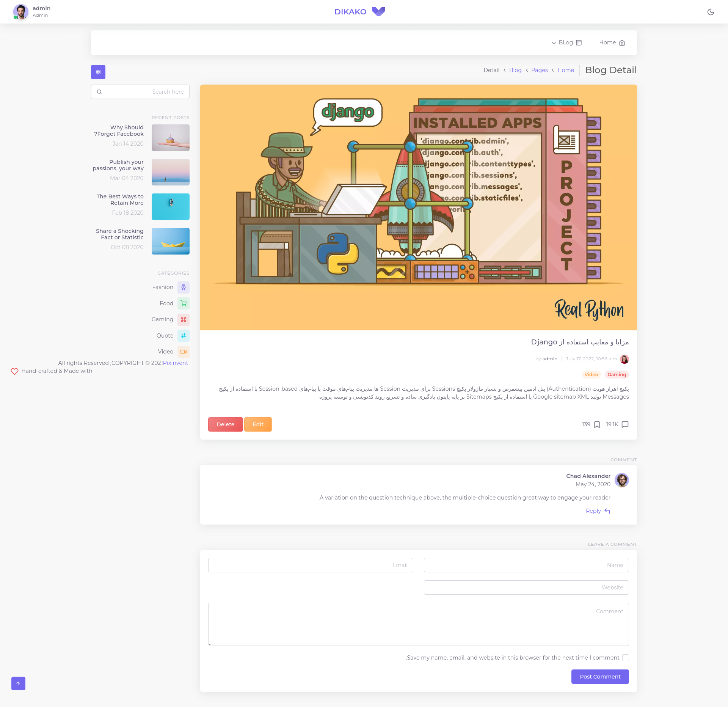Click the red Delete button
Viewport: 728px width, 707px height.
coord(225,424)
